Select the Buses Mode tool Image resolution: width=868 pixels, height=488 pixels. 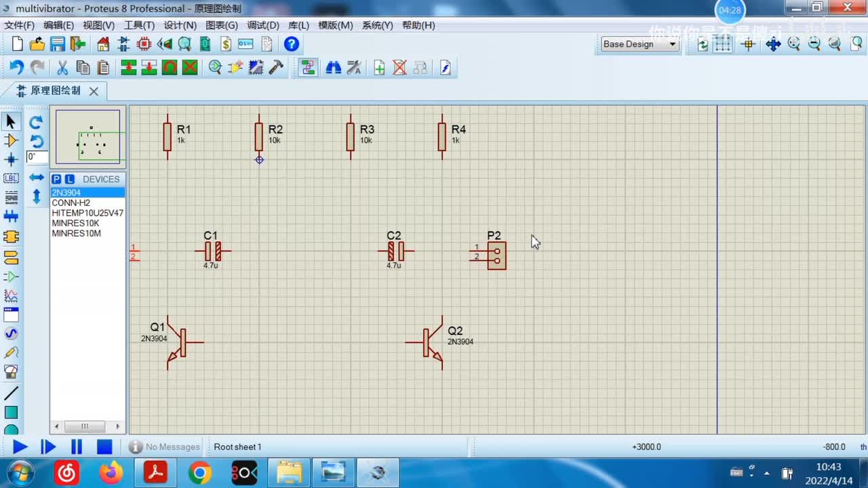(x=11, y=217)
